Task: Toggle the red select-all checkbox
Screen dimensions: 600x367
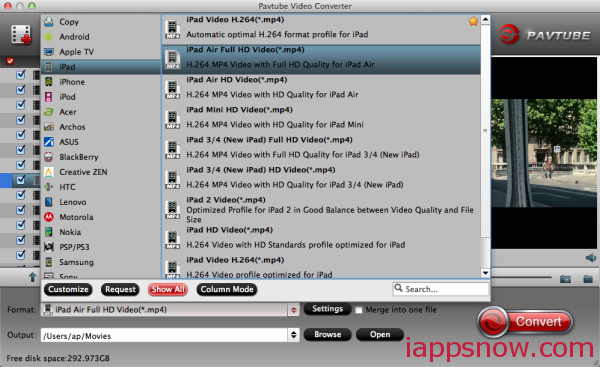Action: point(10,61)
